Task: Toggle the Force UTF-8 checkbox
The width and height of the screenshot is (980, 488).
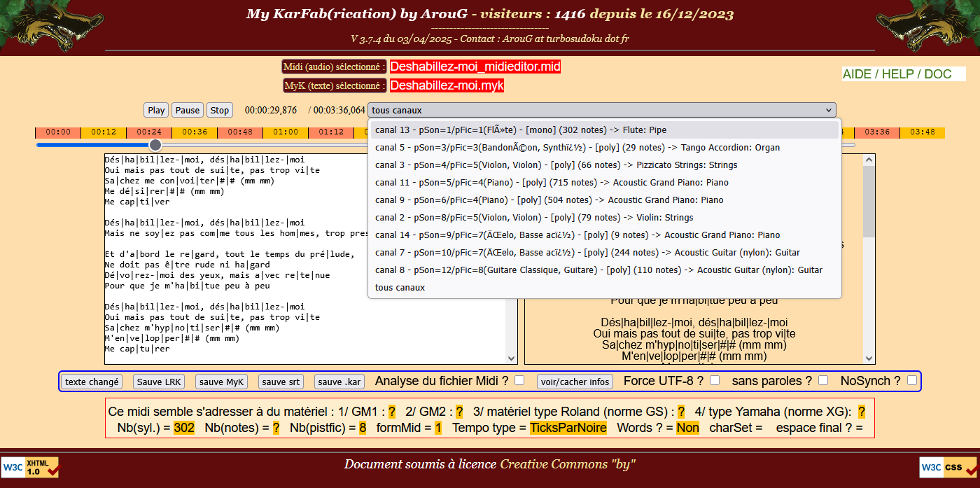Action: point(715,380)
